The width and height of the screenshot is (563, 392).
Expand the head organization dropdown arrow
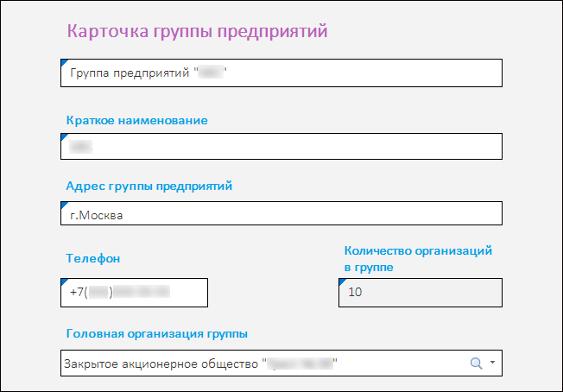(x=492, y=364)
